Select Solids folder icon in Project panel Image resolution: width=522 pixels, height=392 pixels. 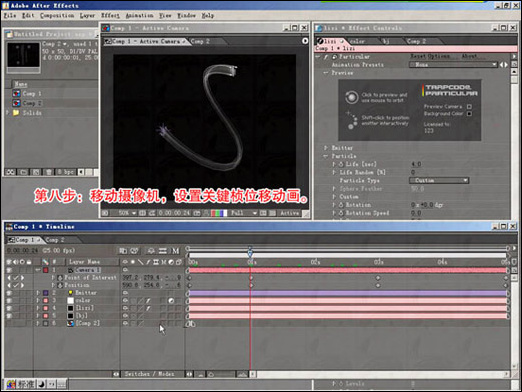pos(16,113)
